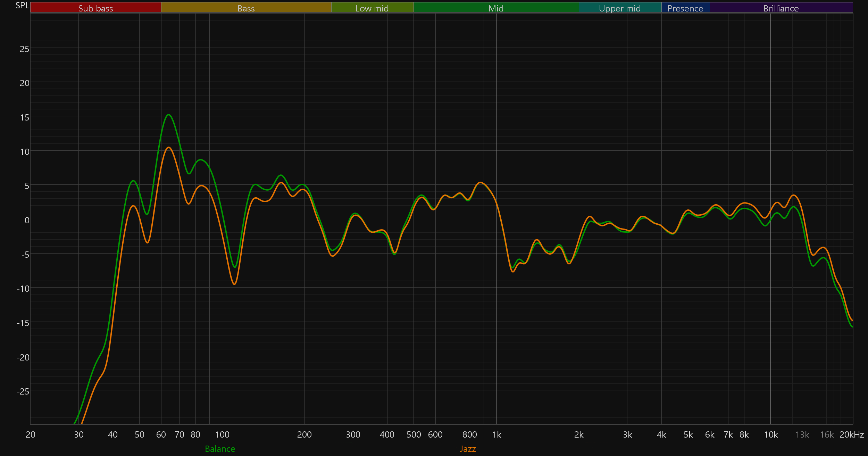
Task: Click the Low mid band label
Action: click(x=372, y=8)
